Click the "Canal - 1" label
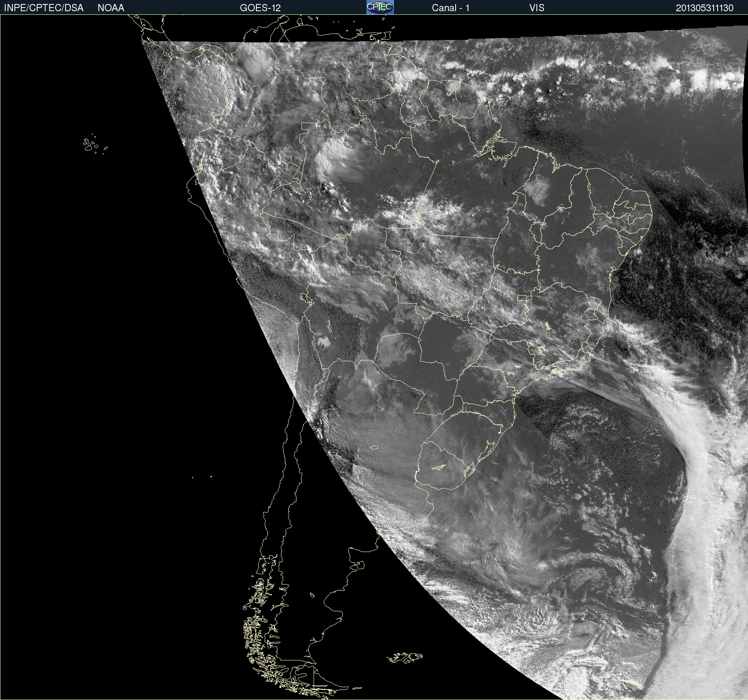 [x=451, y=8]
